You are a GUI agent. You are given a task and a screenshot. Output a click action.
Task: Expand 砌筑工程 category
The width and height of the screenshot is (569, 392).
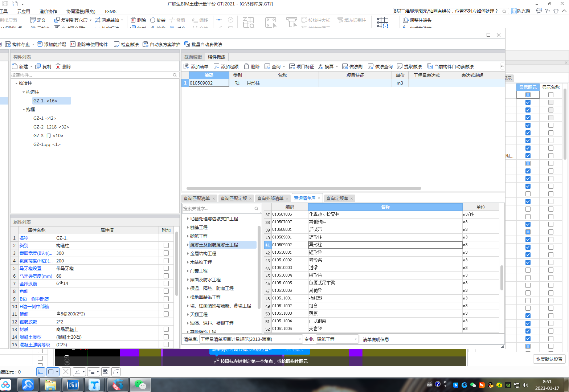tap(188, 236)
